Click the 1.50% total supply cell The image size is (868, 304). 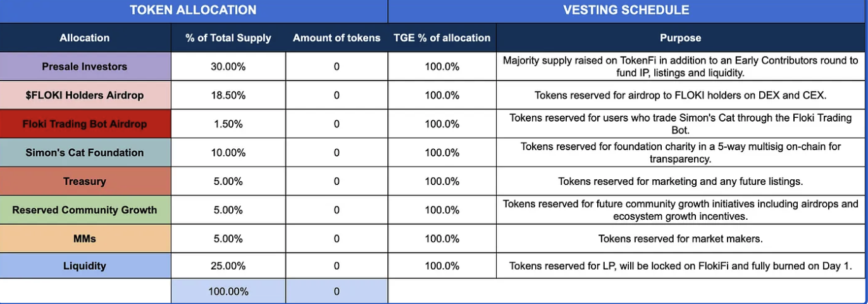click(x=228, y=124)
